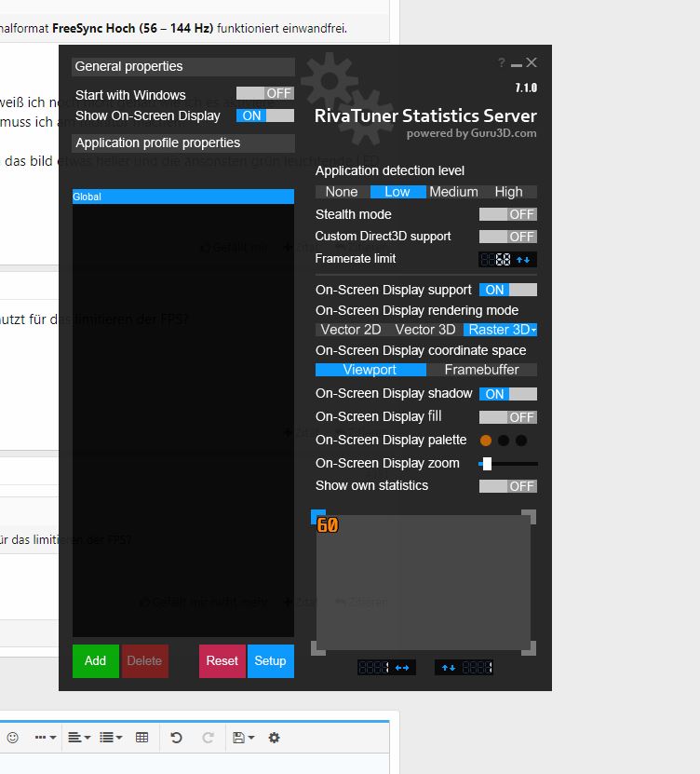Minimize the RivaTuner Statistics Server window
The width and height of the screenshot is (700, 774).
coord(517,64)
